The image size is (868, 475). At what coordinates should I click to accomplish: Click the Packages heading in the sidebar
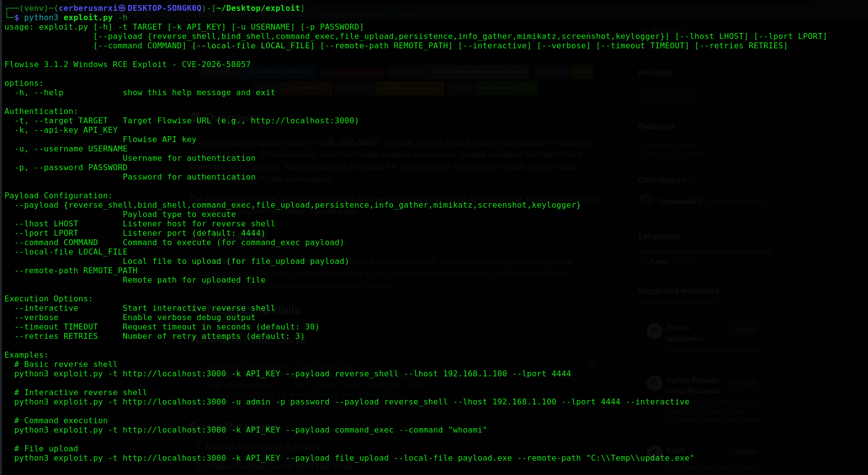coord(656,127)
